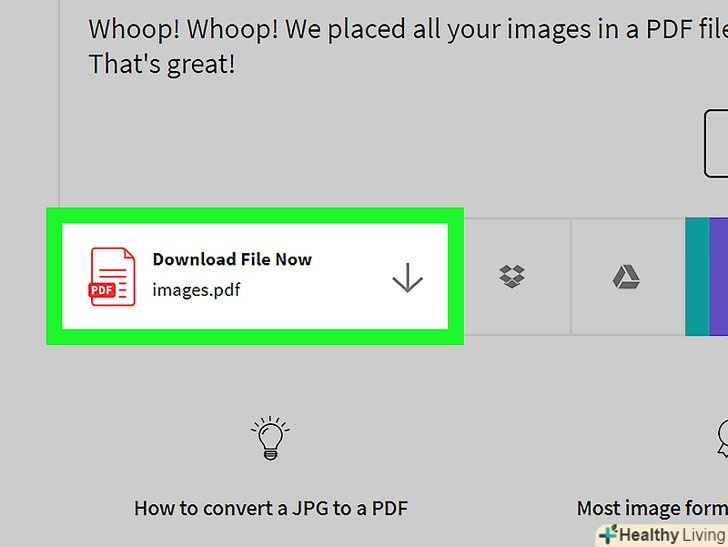728x547 pixels.
Task: Click the bright green highlight border
Action: click(255, 215)
